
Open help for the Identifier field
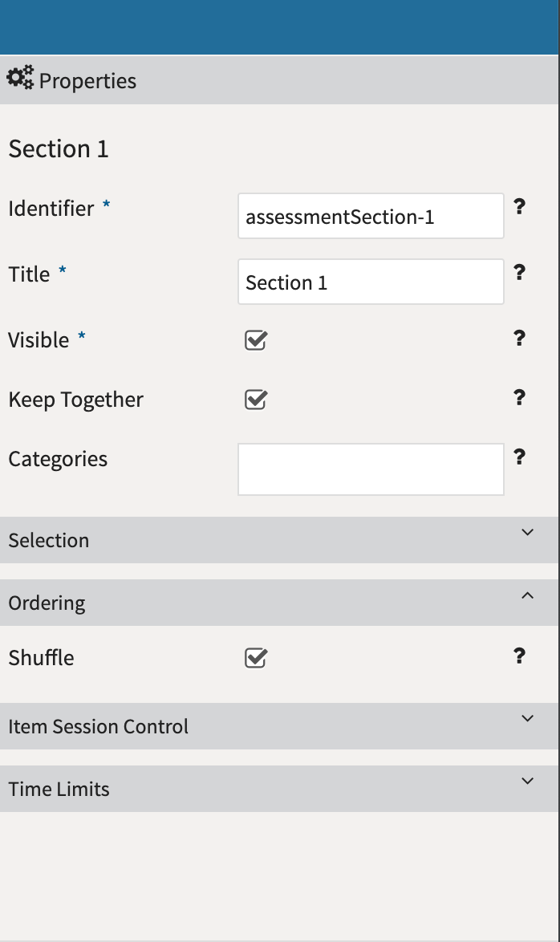(519, 207)
